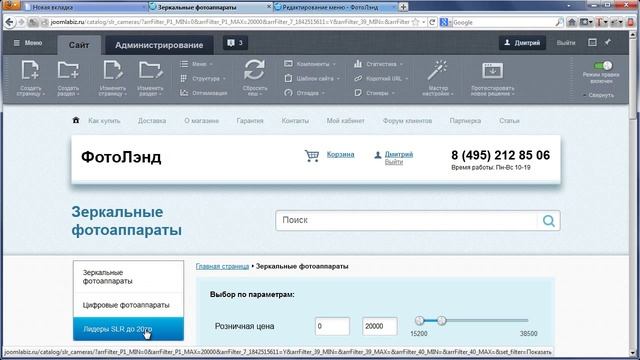Open the Как купить link
Image resolution: width=640 pixels, height=360 pixels.
coord(104,121)
